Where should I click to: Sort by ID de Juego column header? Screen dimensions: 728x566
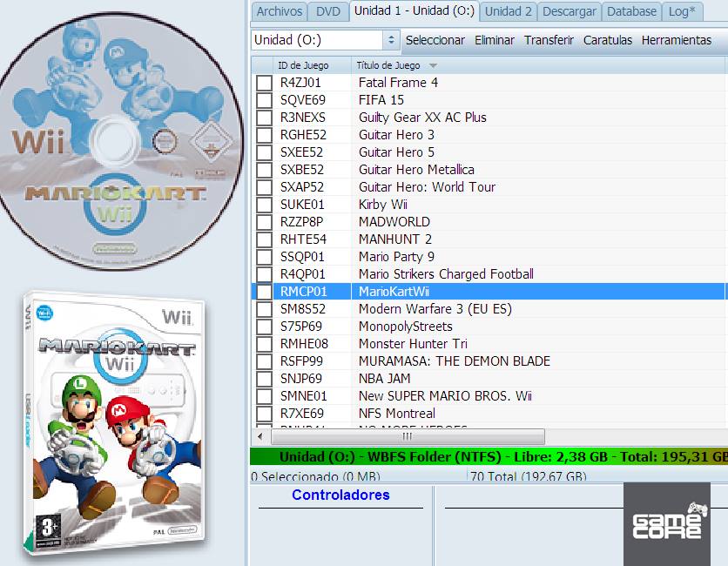coord(312,65)
